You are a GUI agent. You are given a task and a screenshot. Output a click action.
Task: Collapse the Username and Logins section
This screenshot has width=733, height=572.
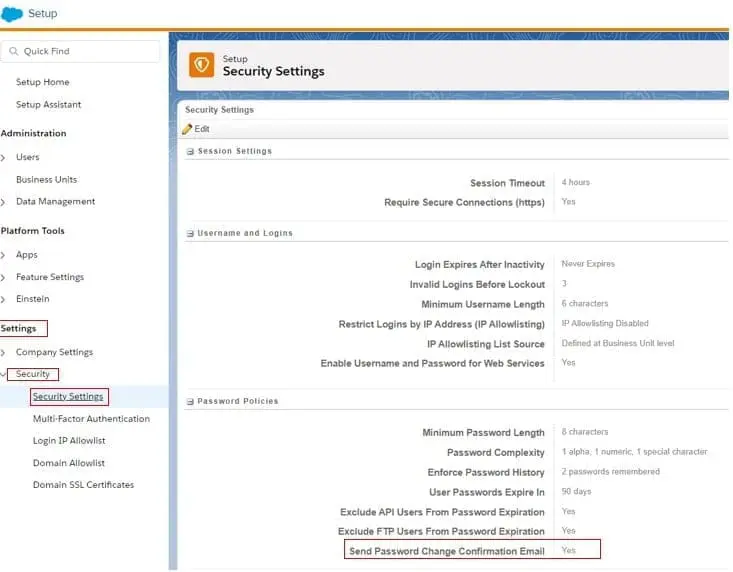190,233
